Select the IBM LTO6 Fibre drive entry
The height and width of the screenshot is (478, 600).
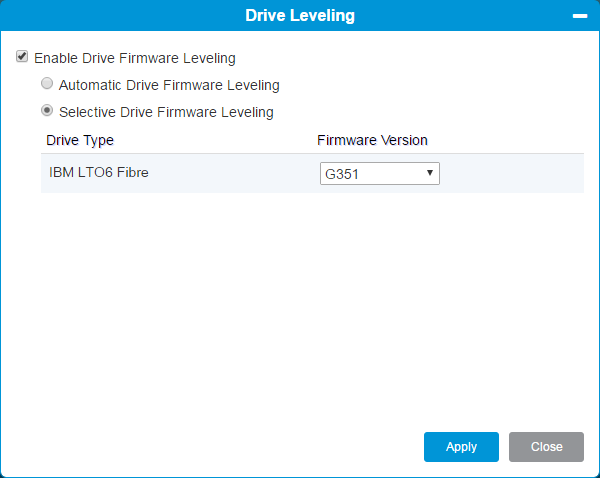(99, 172)
